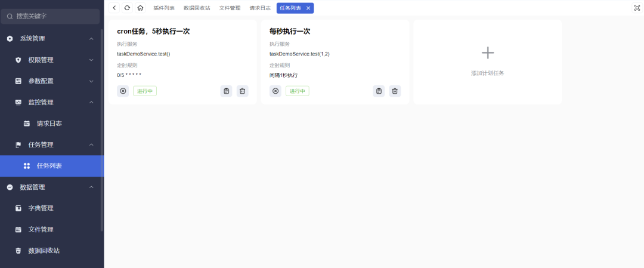View logs for 每秒执行一次 task

(379, 91)
